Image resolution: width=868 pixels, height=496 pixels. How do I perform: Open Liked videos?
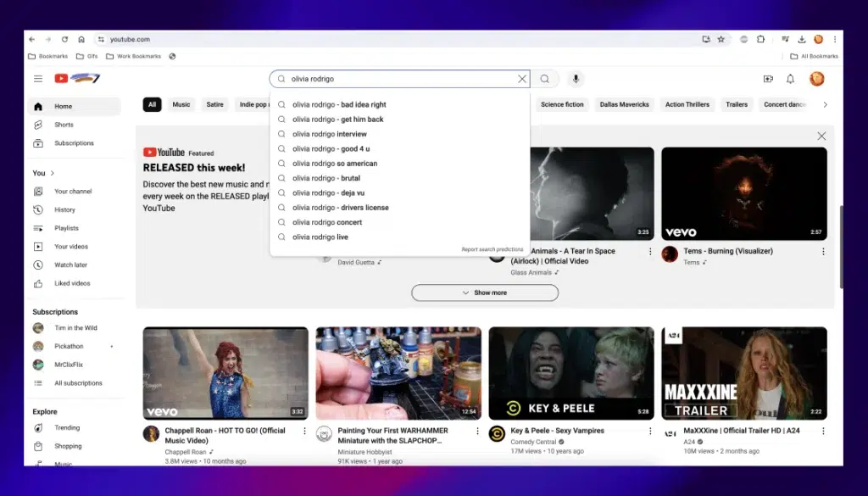75,283
